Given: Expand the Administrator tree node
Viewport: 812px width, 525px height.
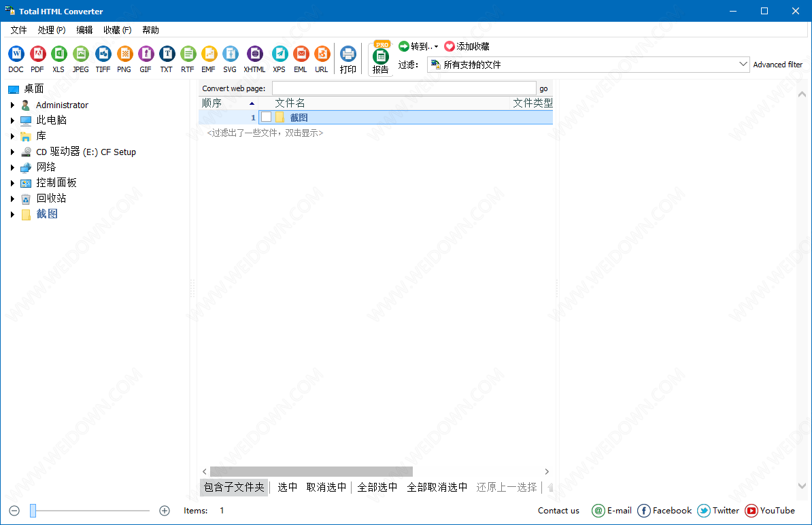Looking at the screenshot, I should (x=12, y=105).
